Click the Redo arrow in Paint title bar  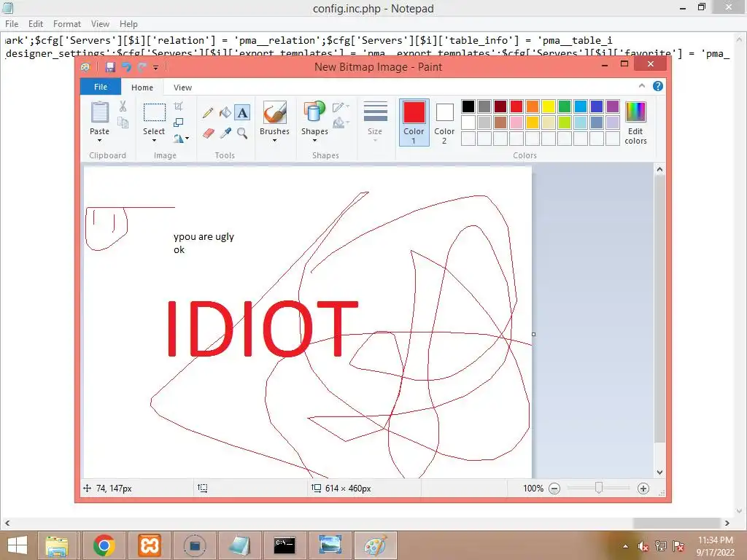[x=142, y=67]
